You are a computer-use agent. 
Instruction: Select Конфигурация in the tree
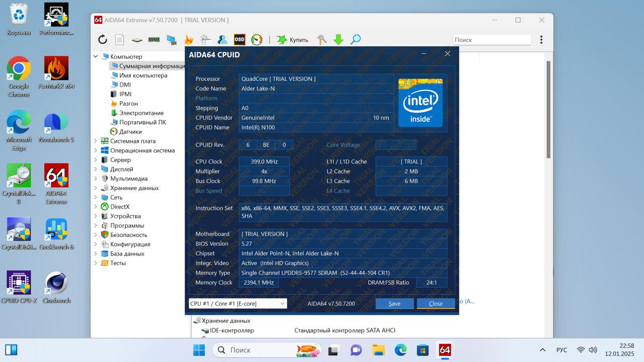point(130,244)
